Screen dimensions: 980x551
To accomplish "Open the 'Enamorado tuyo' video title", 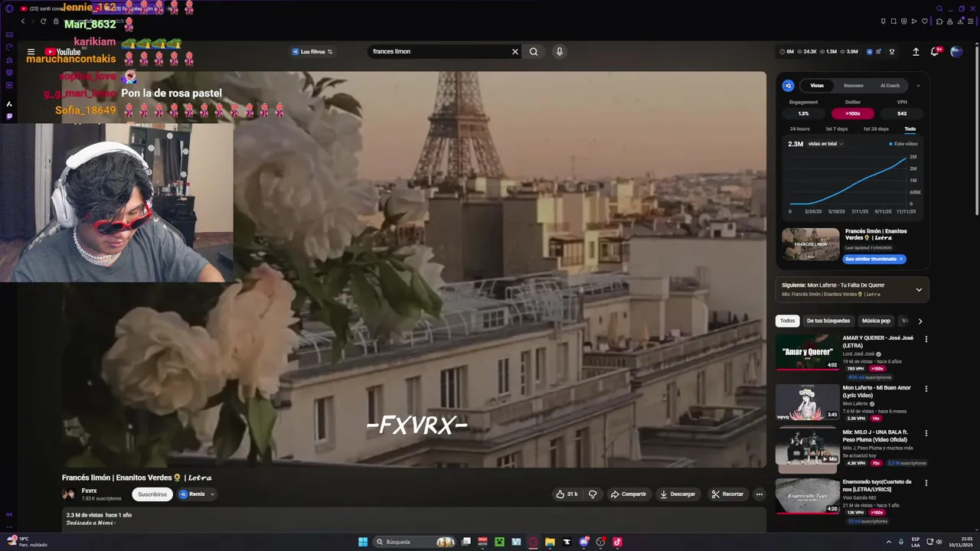I will tap(877, 485).
